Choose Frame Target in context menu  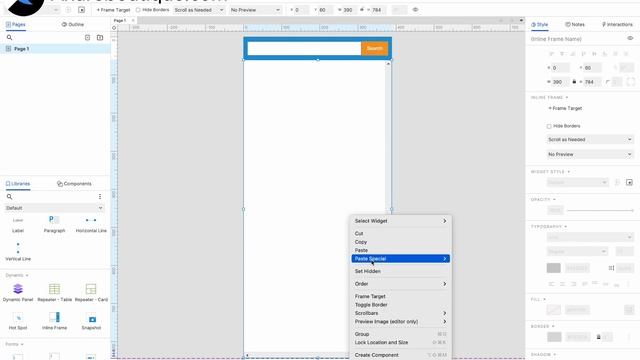(400, 296)
